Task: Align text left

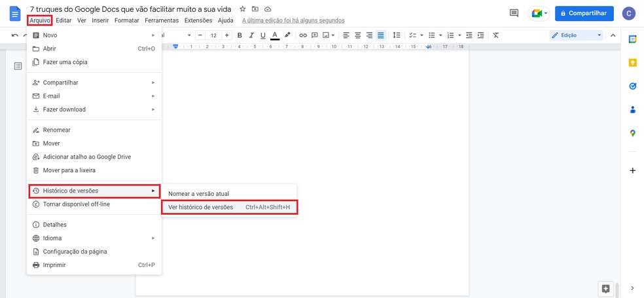Action: (x=346, y=35)
